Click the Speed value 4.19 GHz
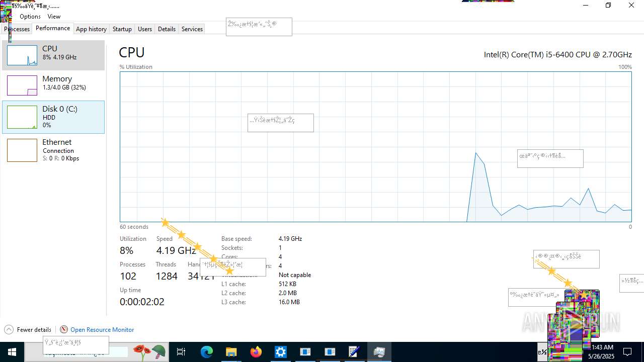 (176, 250)
